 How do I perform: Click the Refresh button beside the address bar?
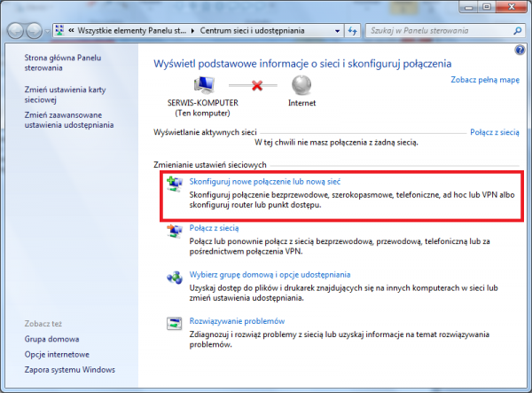point(353,31)
